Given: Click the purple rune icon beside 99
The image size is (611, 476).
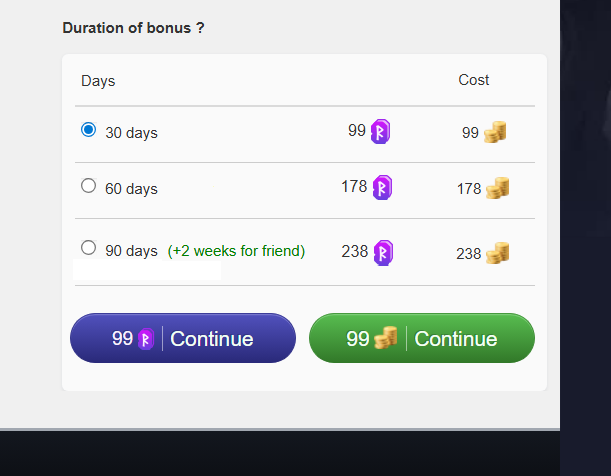Looking at the screenshot, I should point(380,132).
